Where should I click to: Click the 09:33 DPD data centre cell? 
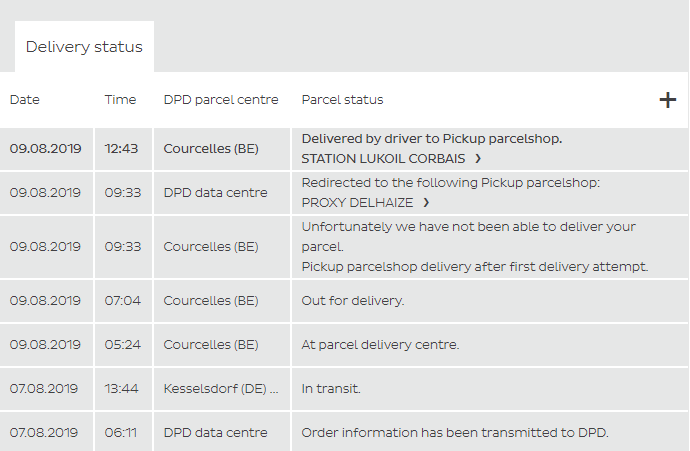(215, 193)
